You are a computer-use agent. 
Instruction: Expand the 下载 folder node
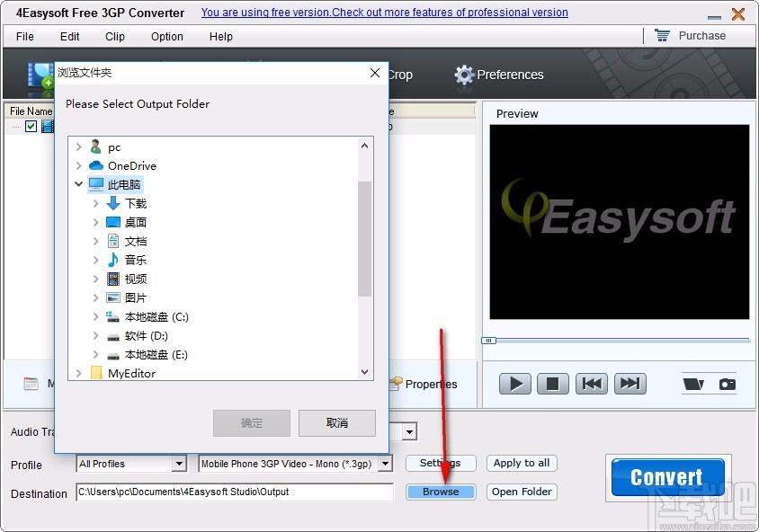pyautogui.click(x=96, y=203)
